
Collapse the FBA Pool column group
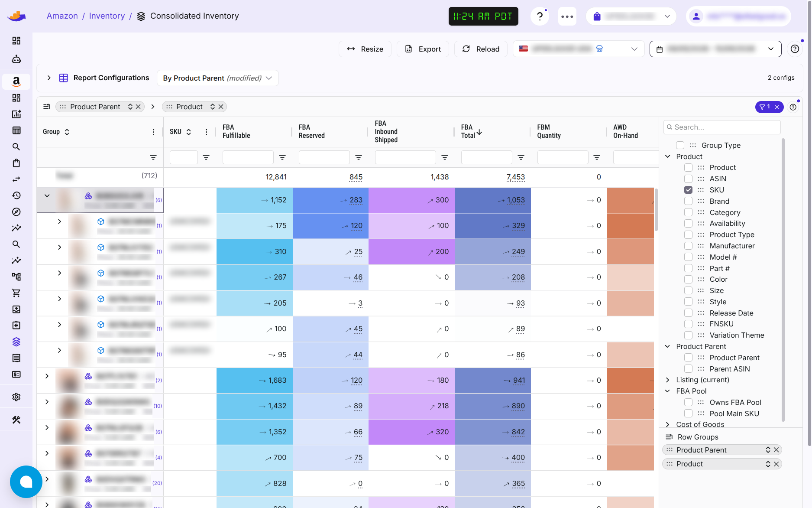667,391
